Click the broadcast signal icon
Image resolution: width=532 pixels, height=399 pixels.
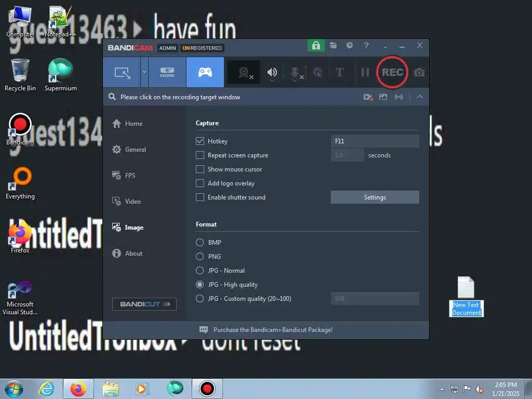click(398, 97)
